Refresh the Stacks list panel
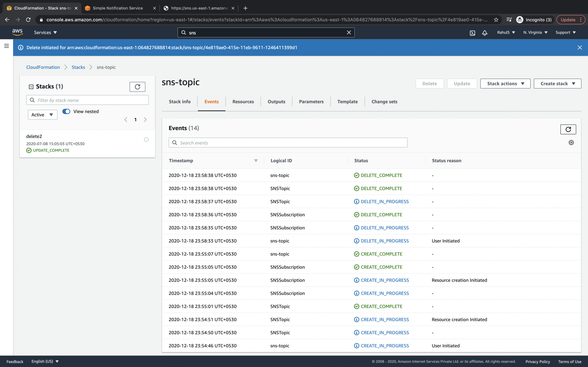This screenshot has height=367, width=588. coord(137,87)
